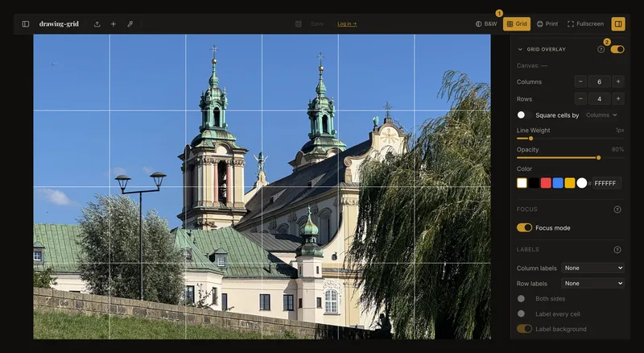Click the Columns value field
644x353 pixels.
pos(599,82)
